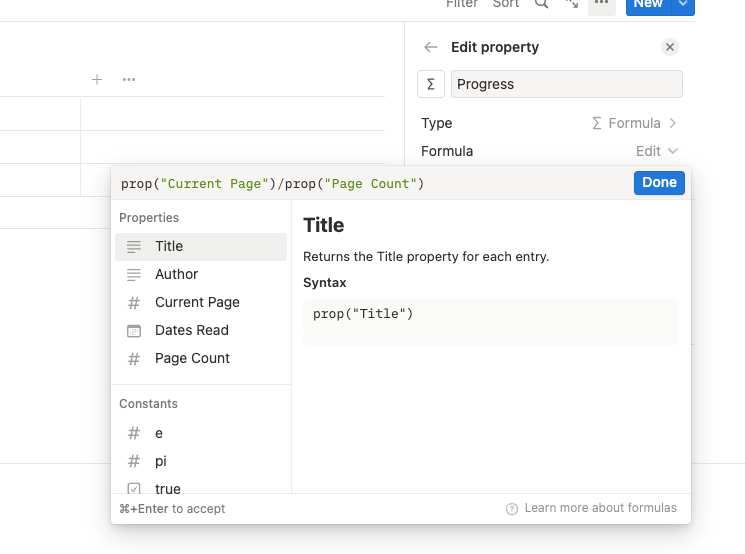
Task: Click the back arrow beside Edit property
Action: pyautogui.click(x=431, y=47)
